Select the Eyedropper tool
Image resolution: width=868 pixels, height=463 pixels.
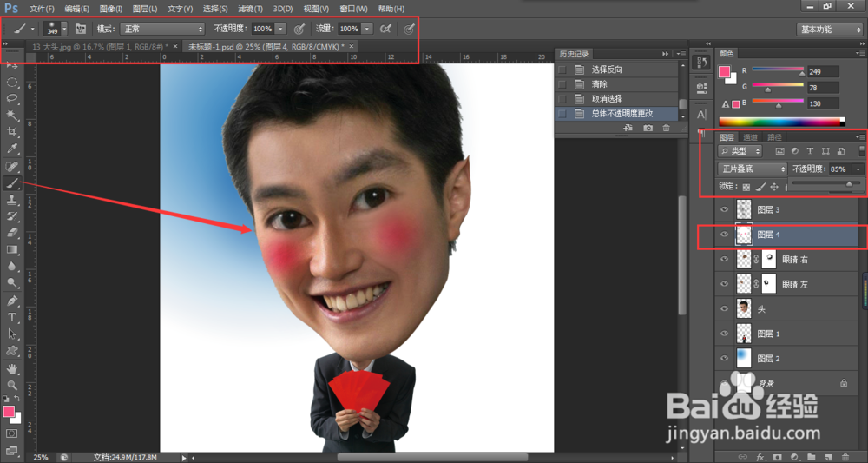pos(11,149)
